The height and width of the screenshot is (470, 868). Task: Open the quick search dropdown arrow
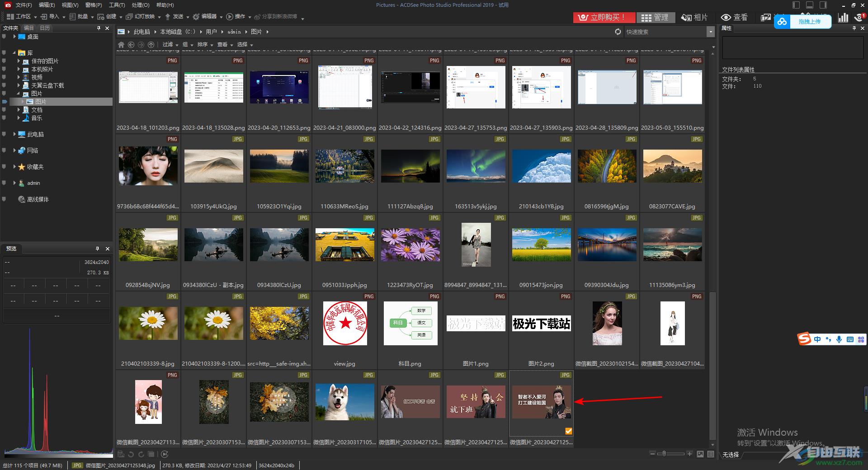[711, 32]
